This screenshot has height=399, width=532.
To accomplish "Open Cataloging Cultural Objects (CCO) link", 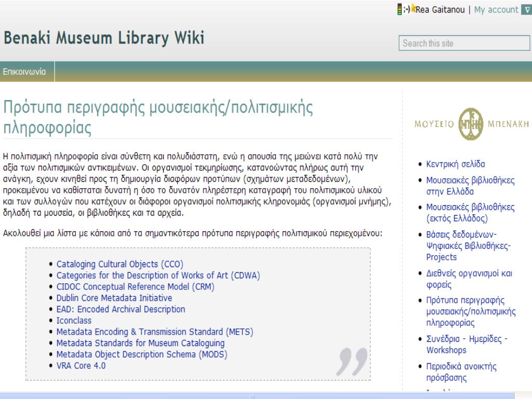I will [x=120, y=264].
